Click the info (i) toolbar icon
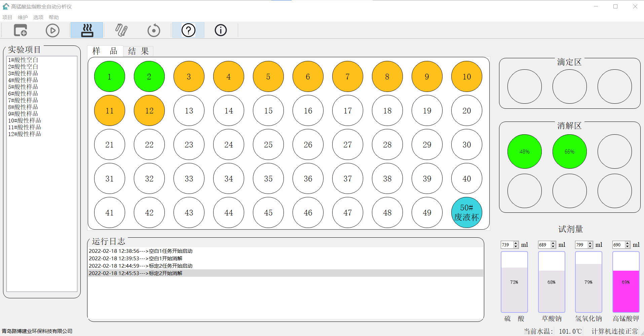This screenshot has width=644, height=336. 221,30
